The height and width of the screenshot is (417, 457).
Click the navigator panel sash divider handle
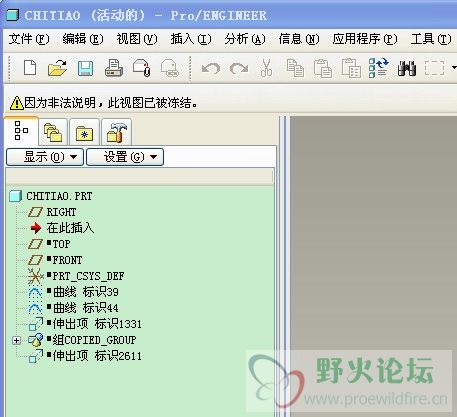click(282, 267)
